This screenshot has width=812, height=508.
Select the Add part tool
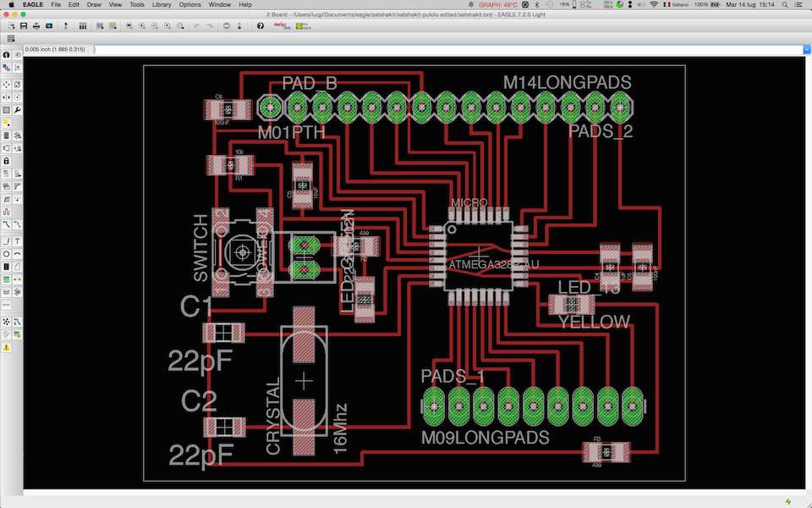[x=17, y=135]
